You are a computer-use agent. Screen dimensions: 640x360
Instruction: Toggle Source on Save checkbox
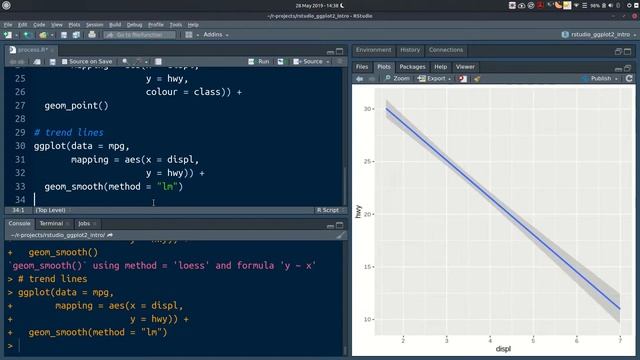64,62
